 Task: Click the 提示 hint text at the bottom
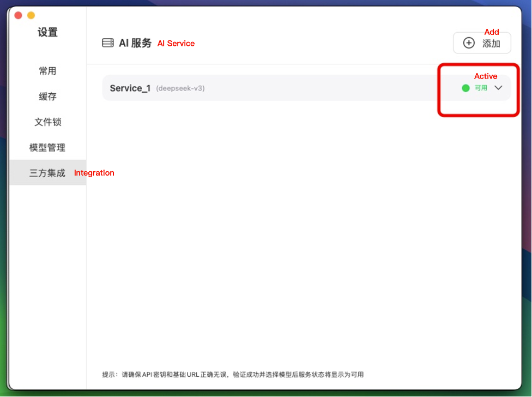tap(233, 375)
